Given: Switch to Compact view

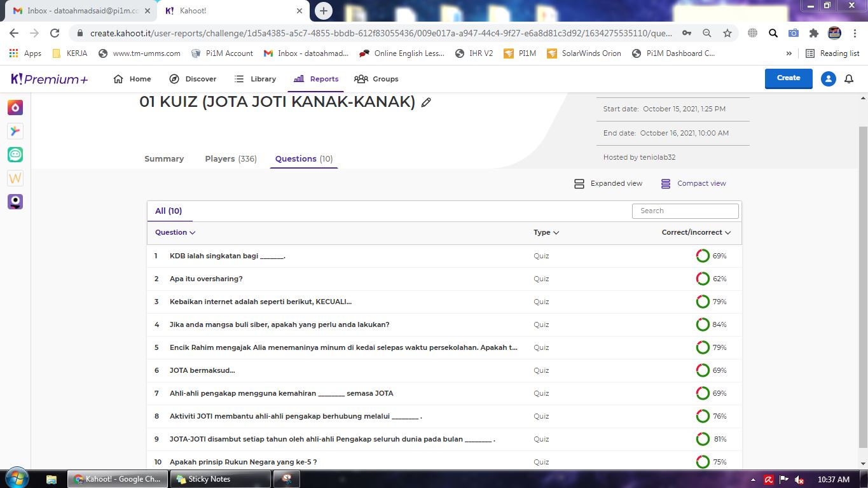Looking at the screenshot, I should point(693,183).
